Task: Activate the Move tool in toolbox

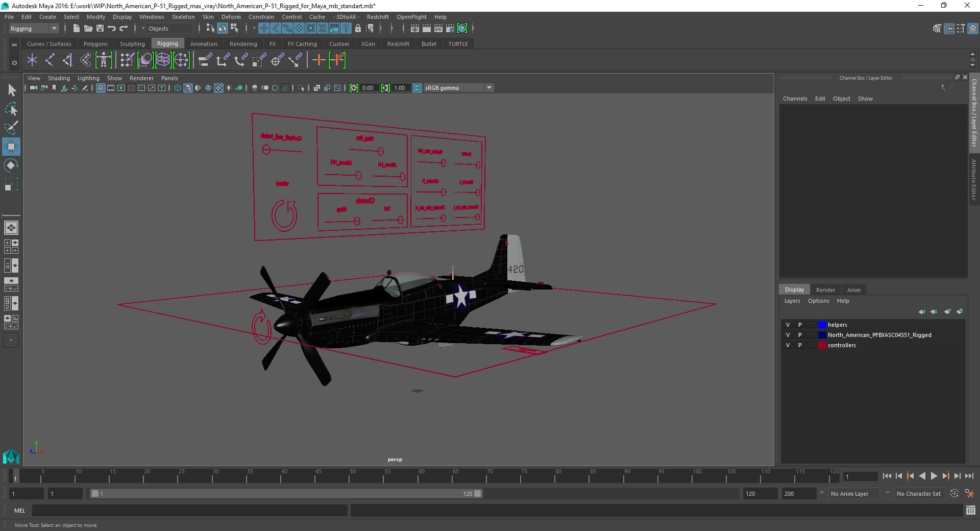Action: pyautogui.click(x=11, y=147)
